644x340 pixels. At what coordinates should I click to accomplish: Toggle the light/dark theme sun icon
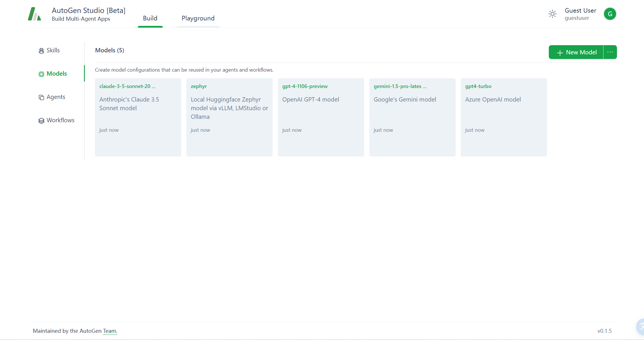tap(552, 14)
